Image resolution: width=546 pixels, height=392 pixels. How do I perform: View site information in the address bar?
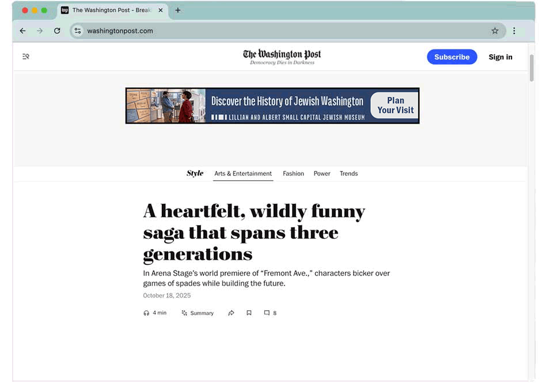point(78,31)
